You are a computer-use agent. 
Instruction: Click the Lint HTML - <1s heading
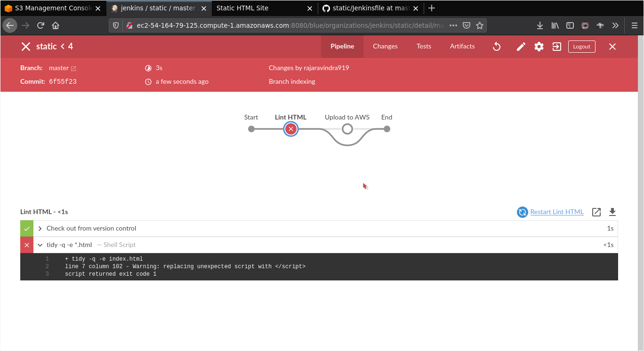[x=44, y=212]
